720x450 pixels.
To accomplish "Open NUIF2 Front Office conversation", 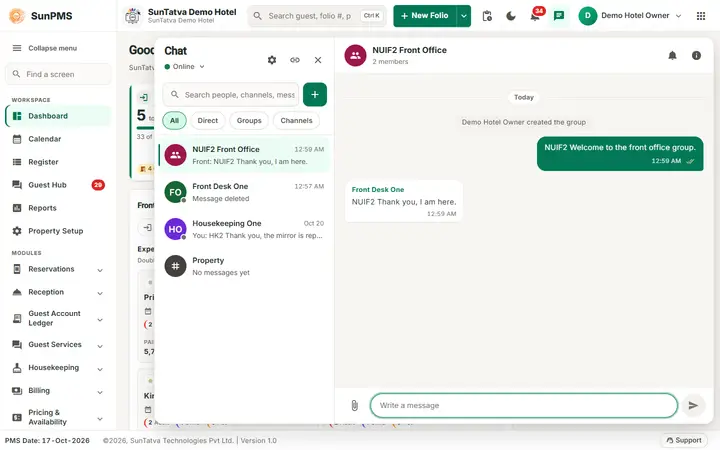I will [x=244, y=155].
